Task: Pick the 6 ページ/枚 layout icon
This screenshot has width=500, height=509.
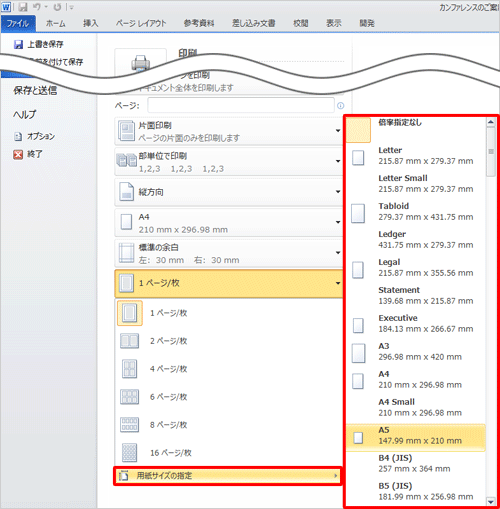Action: click(129, 397)
